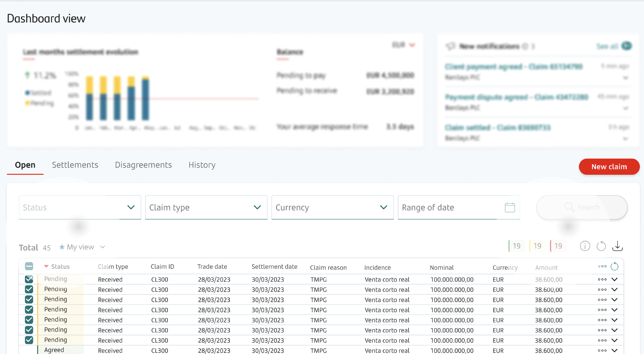This screenshot has width=644, height=354.
Task: Uncheck the last Pending row checkbox
Action: pyautogui.click(x=29, y=340)
